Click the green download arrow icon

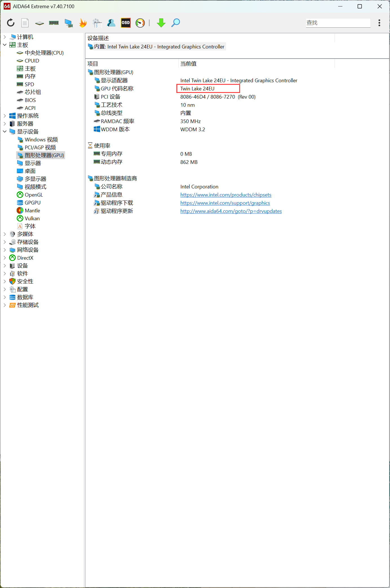pyautogui.click(x=161, y=23)
